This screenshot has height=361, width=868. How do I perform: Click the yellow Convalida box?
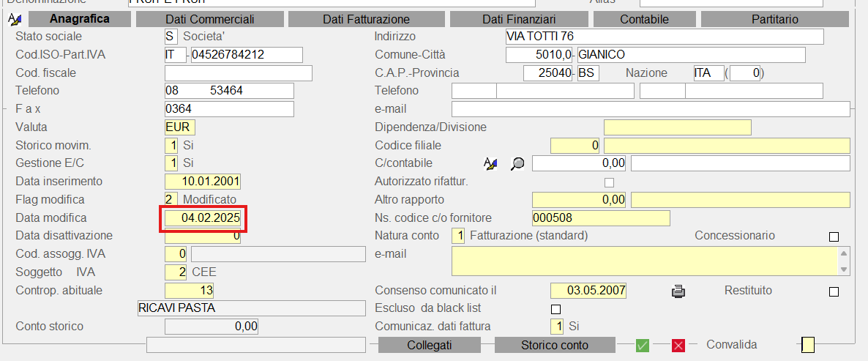pos(808,345)
